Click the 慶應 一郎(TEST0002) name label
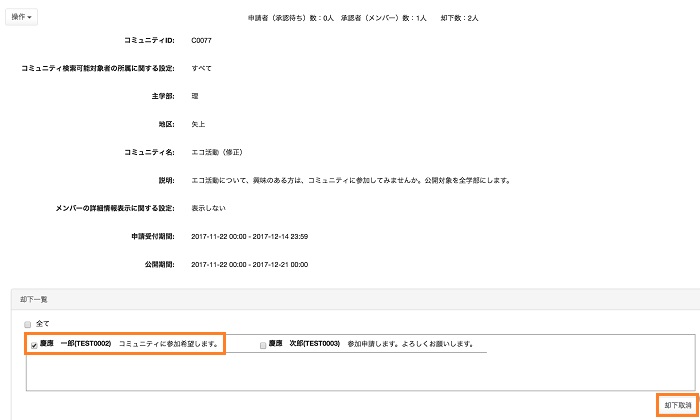Screen dimensions: 700x420 pos(78,345)
